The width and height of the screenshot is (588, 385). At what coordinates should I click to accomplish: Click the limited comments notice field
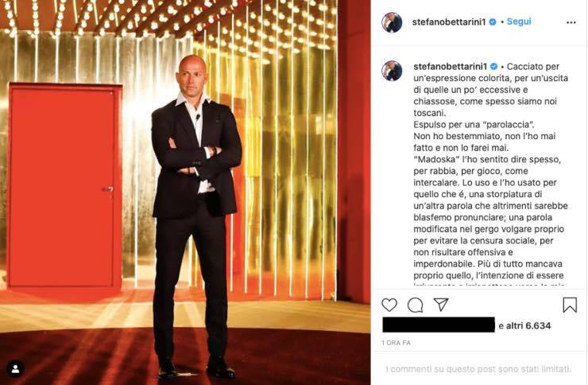click(478, 369)
